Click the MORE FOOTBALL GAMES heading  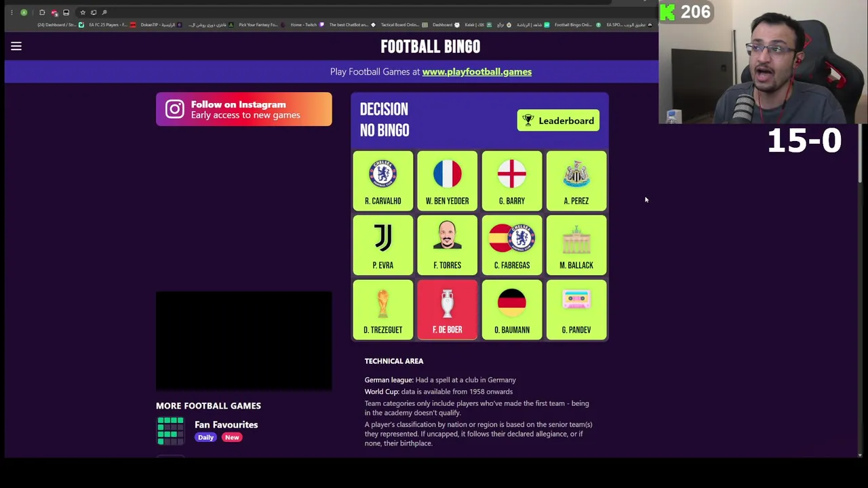208,406
